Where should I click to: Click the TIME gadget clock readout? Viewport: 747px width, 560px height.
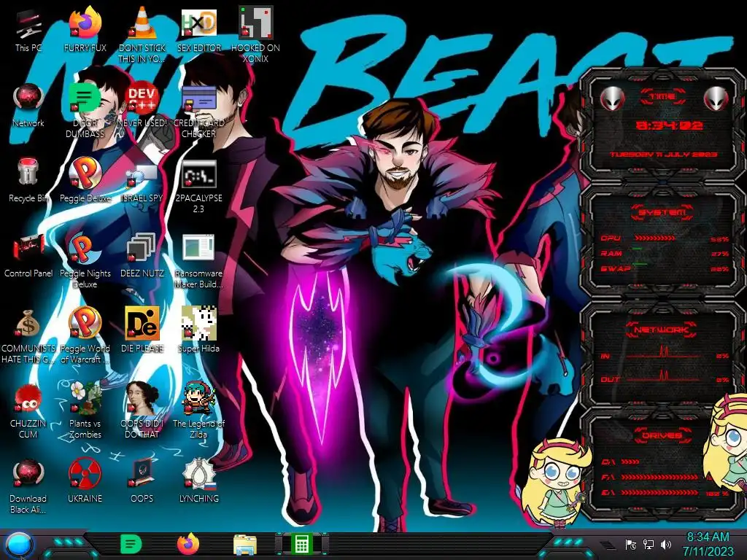(x=670, y=125)
